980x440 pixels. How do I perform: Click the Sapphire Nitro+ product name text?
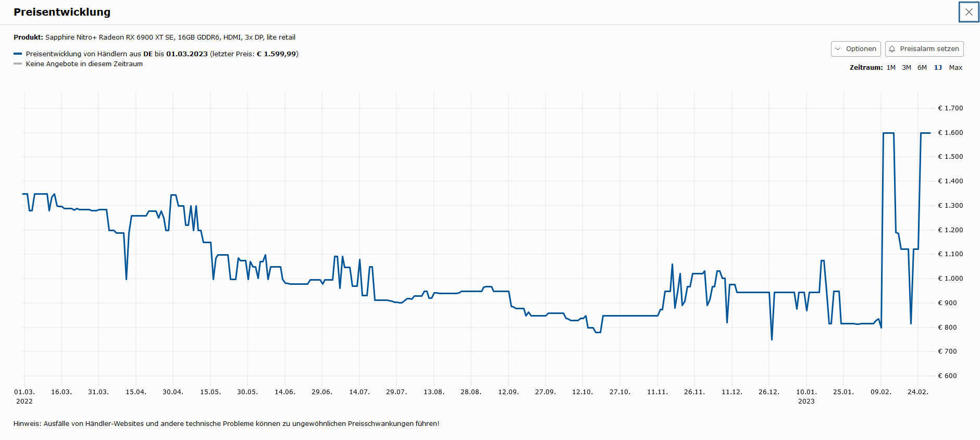[170, 37]
